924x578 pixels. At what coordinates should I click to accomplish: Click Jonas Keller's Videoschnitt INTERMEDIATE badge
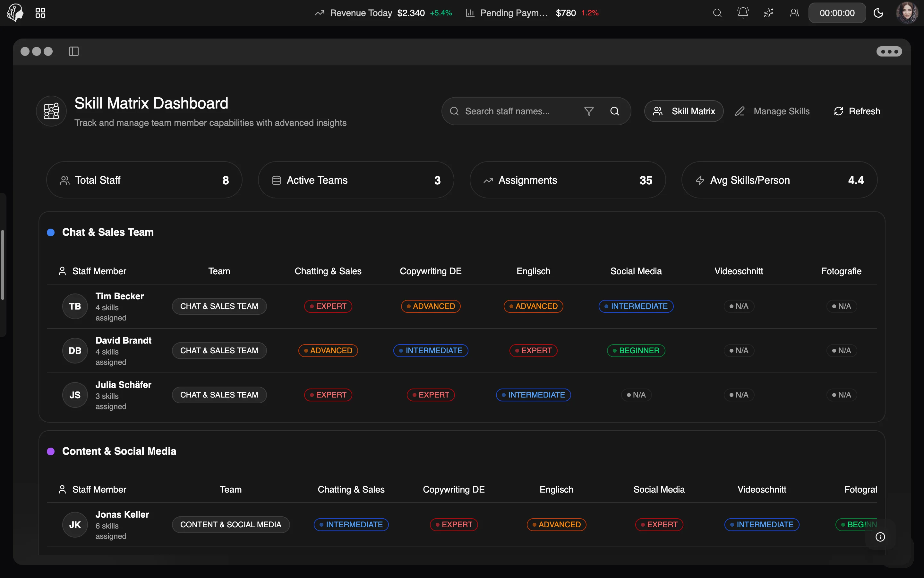coord(762,524)
